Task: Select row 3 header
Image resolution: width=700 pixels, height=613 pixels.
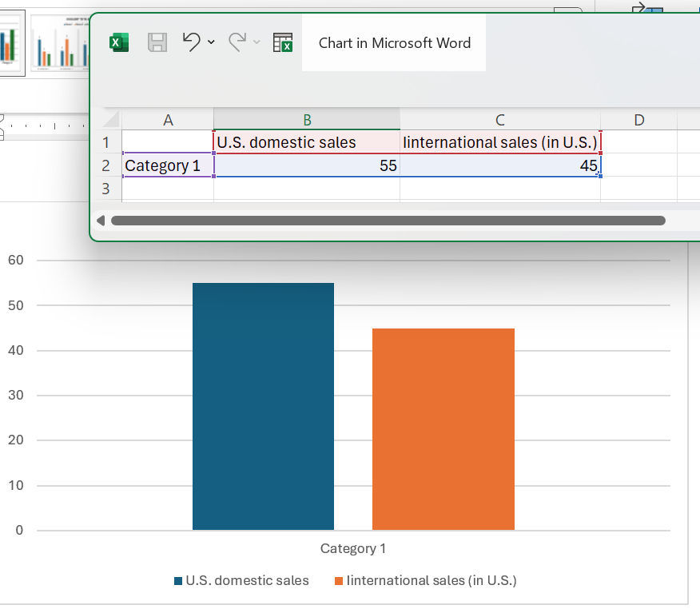Action: (105, 189)
